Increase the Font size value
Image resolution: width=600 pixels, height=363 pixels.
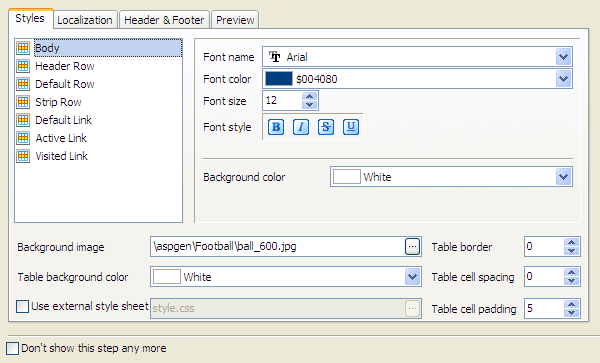coord(309,96)
